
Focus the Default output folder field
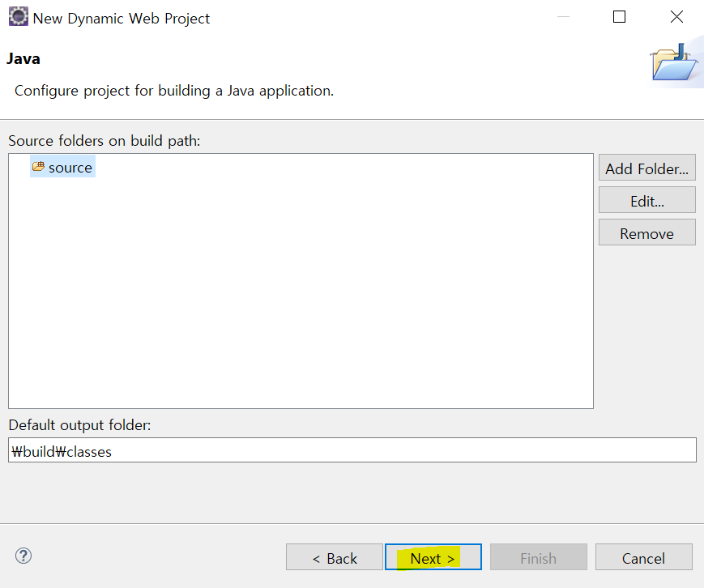[352, 450]
